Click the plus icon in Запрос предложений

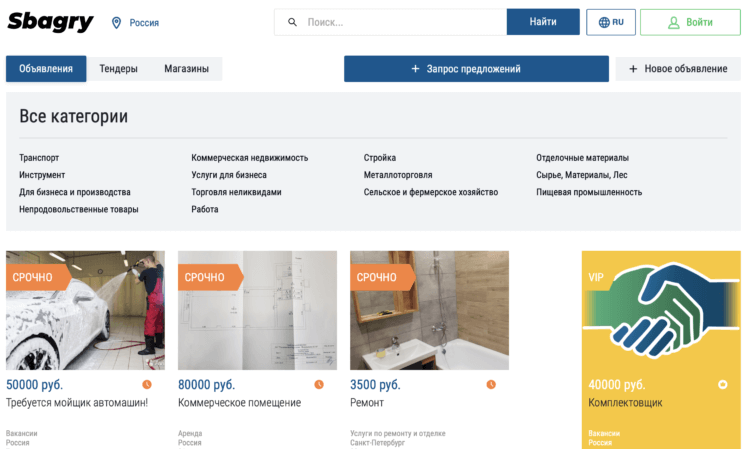[415, 69]
